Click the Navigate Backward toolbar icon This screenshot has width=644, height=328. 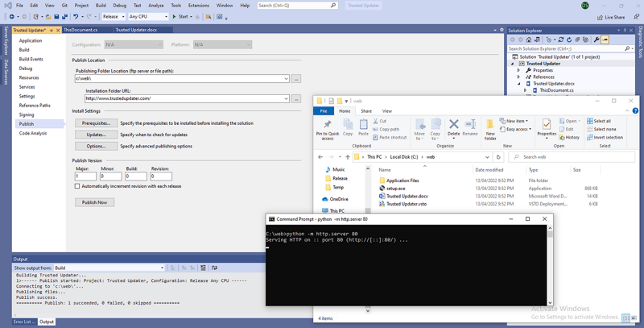coord(12,16)
